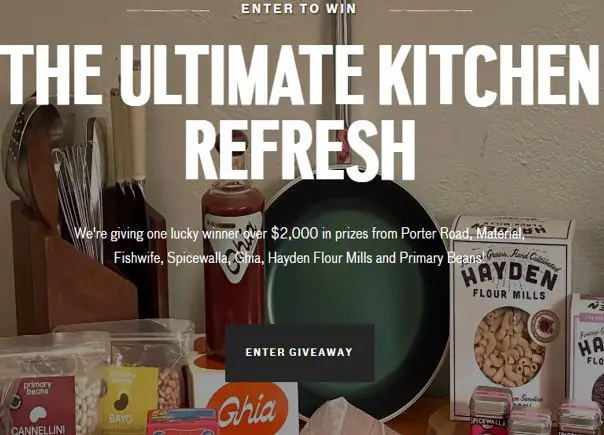This screenshot has width=604, height=435.
Task: Click the Hayden Flour Mills logo on pasta box
Action: pos(510,277)
